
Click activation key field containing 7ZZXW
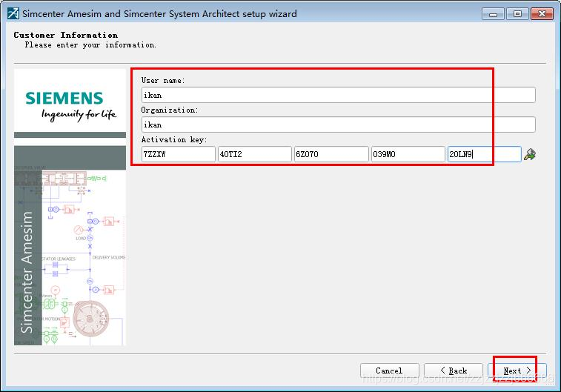tap(178, 154)
